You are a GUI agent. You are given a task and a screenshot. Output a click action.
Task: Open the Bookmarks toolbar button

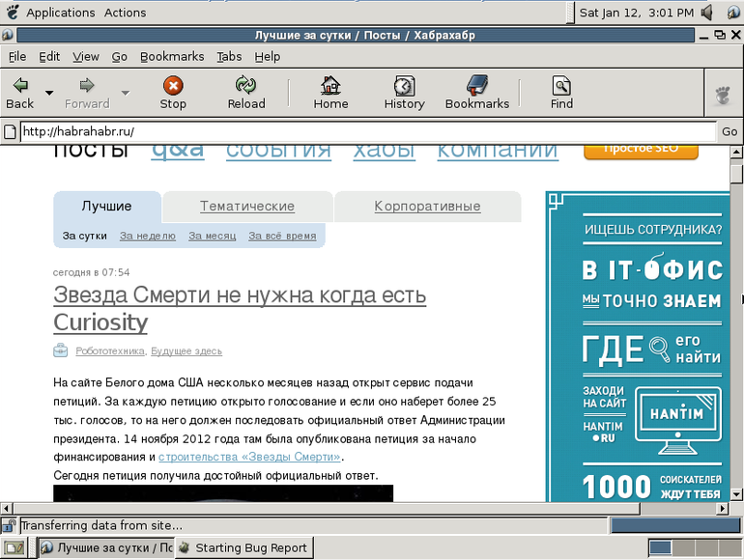[x=477, y=93]
